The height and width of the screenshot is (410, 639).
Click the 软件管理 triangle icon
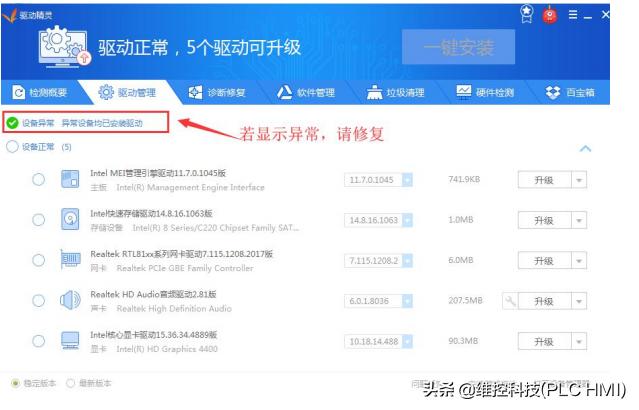(284, 93)
